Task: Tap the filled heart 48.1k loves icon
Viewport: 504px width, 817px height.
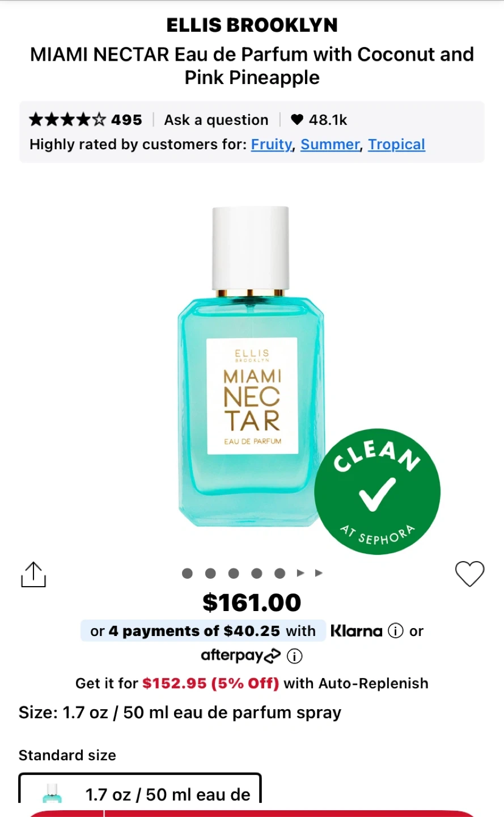Action: click(297, 120)
